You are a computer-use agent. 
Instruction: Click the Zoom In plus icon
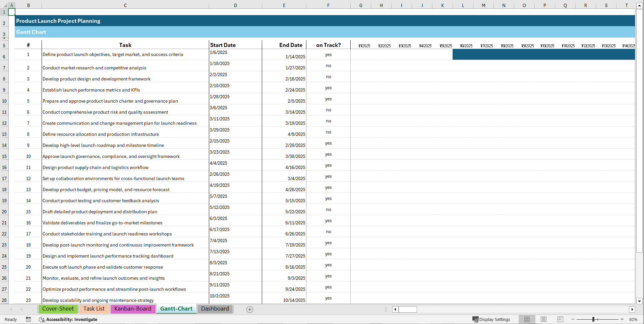tap(622, 319)
